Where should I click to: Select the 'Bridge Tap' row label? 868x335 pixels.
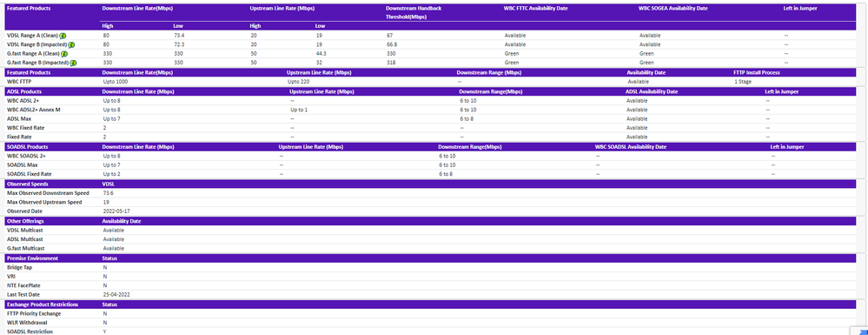point(19,267)
